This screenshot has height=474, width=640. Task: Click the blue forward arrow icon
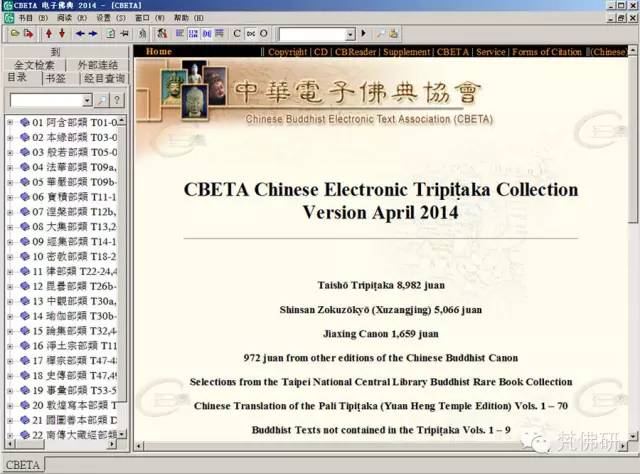click(95, 33)
